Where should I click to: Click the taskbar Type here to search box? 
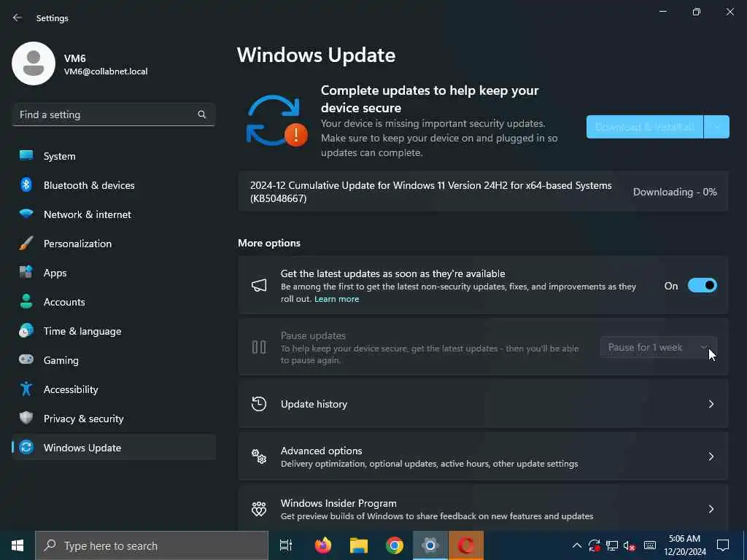[152, 545]
